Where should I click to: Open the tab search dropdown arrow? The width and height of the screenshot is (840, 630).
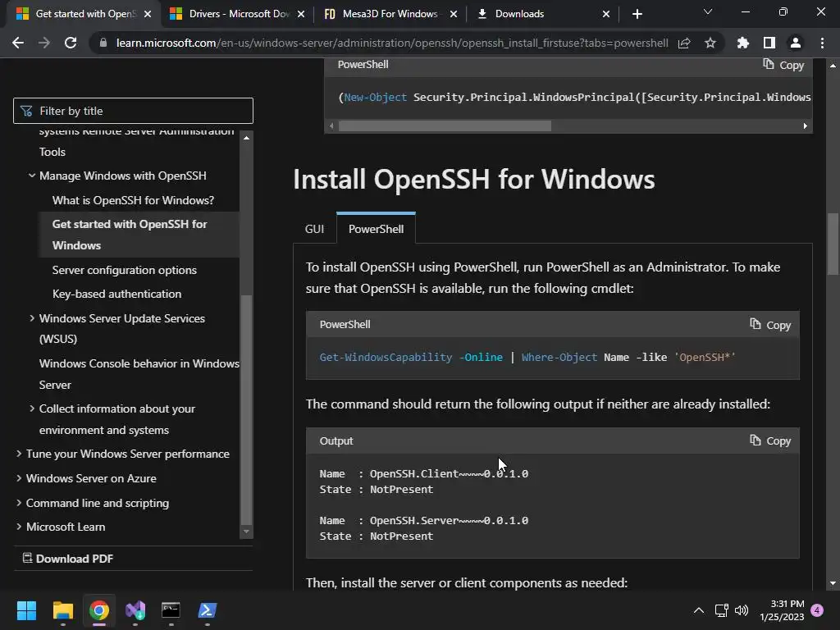coord(708,11)
